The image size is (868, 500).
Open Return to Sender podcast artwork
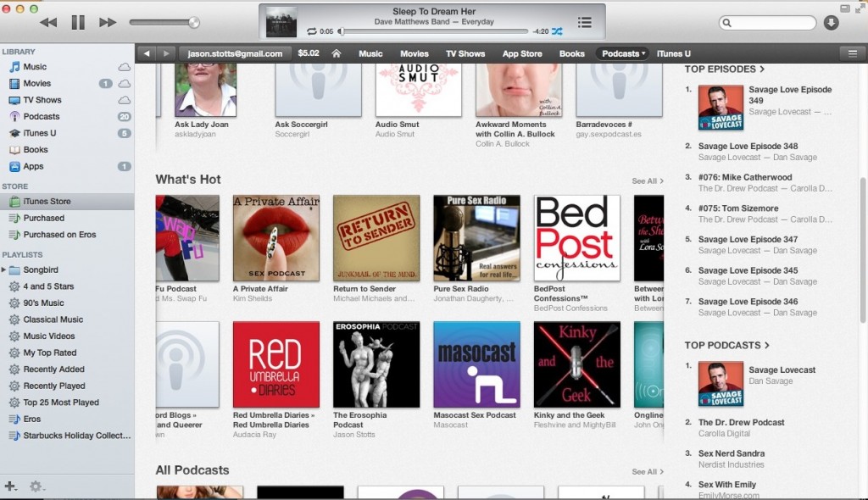point(376,238)
